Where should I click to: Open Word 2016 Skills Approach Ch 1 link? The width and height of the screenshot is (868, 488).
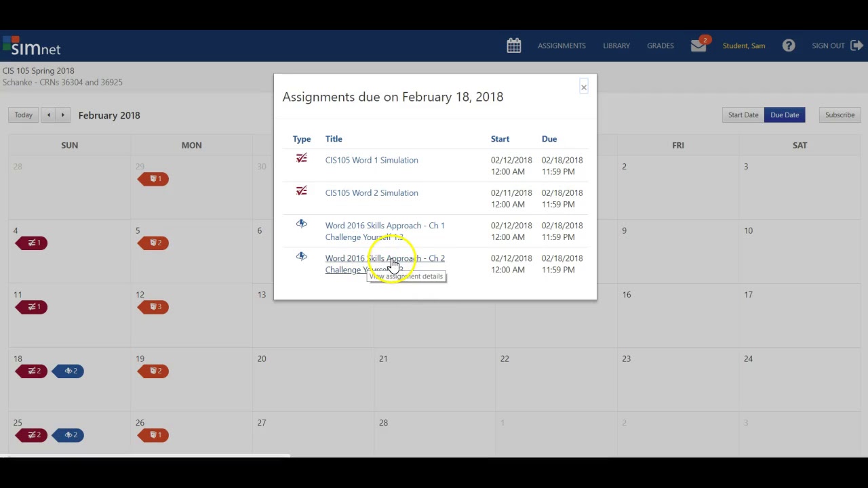click(x=384, y=231)
